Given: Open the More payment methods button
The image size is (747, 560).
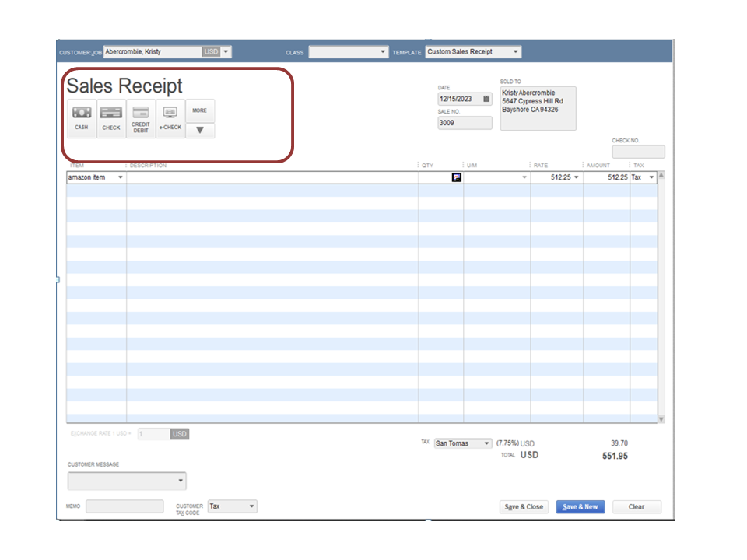Looking at the screenshot, I should [x=200, y=110].
